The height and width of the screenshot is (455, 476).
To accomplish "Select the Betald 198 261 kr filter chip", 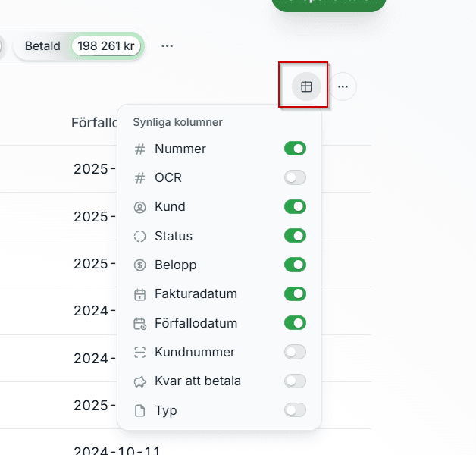I will (x=78, y=46).
